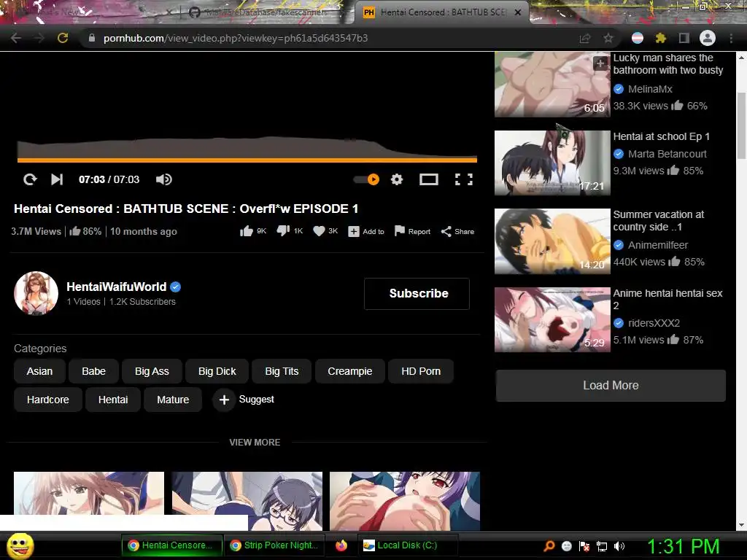Screen dimensions: 747x560
Task: Open the Extensions puzzle-piece menu
Action: [x=661, y=38]
